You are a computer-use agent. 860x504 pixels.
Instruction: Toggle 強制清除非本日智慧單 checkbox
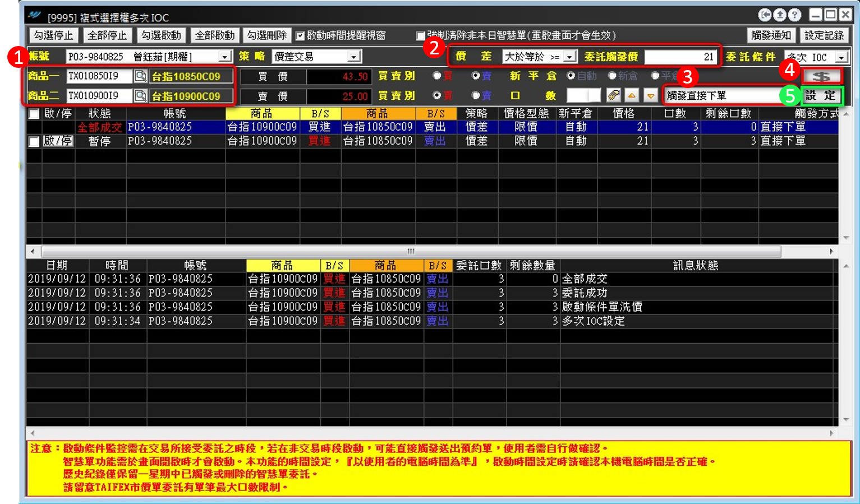[420, 36]
